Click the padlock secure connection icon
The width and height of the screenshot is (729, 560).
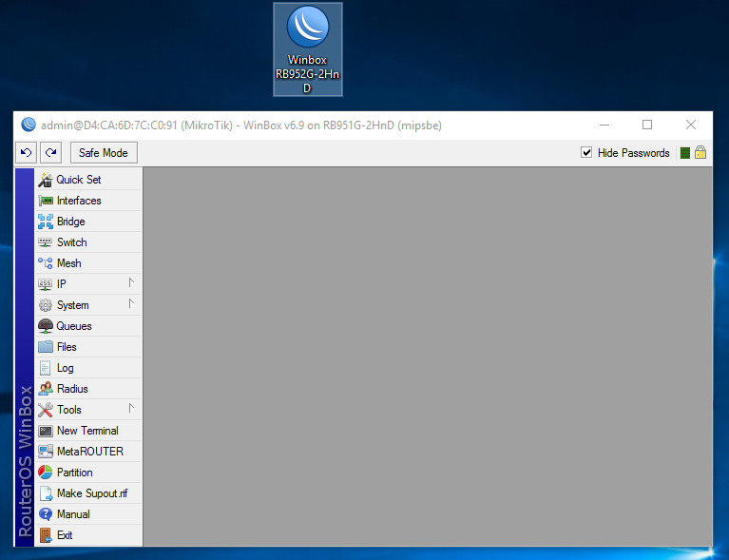[700, 152]
